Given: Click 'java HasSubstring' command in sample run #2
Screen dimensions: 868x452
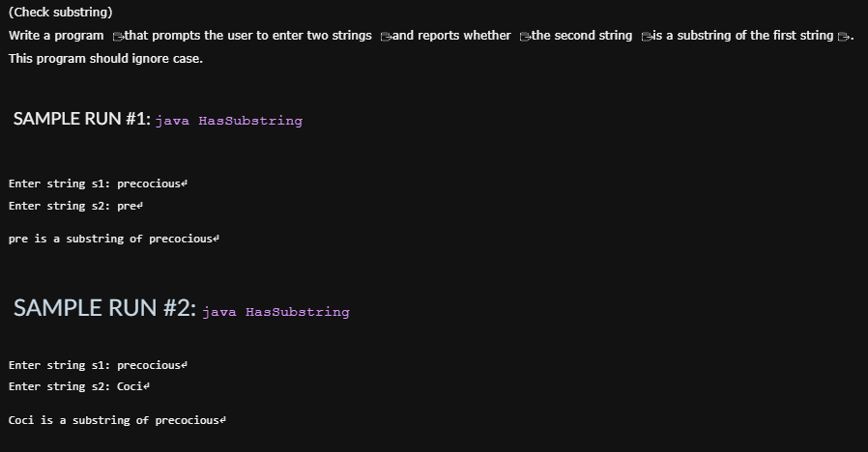Looking at the screenshot, I should point(275,312).
